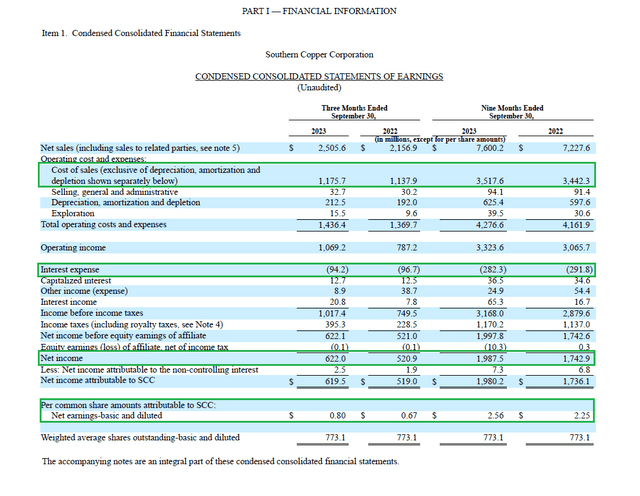Select the earnings per share value 2.56
This screenshot has height=496, width=640.
[496, 416]
